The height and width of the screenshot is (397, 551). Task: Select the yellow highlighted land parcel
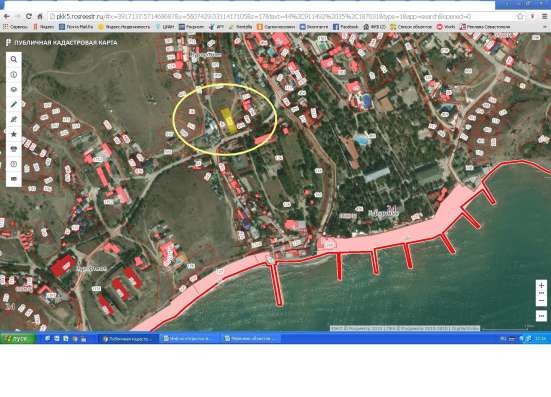coord(228,121)
